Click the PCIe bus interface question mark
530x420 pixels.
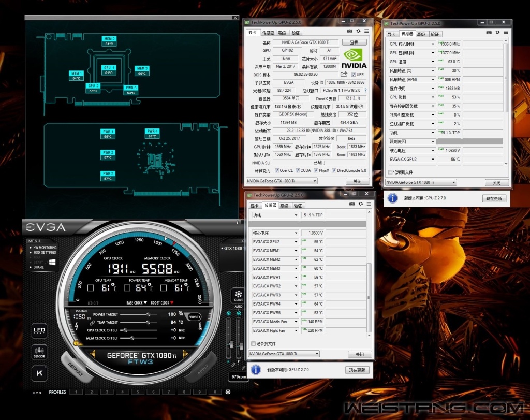(x=365, y=90)
